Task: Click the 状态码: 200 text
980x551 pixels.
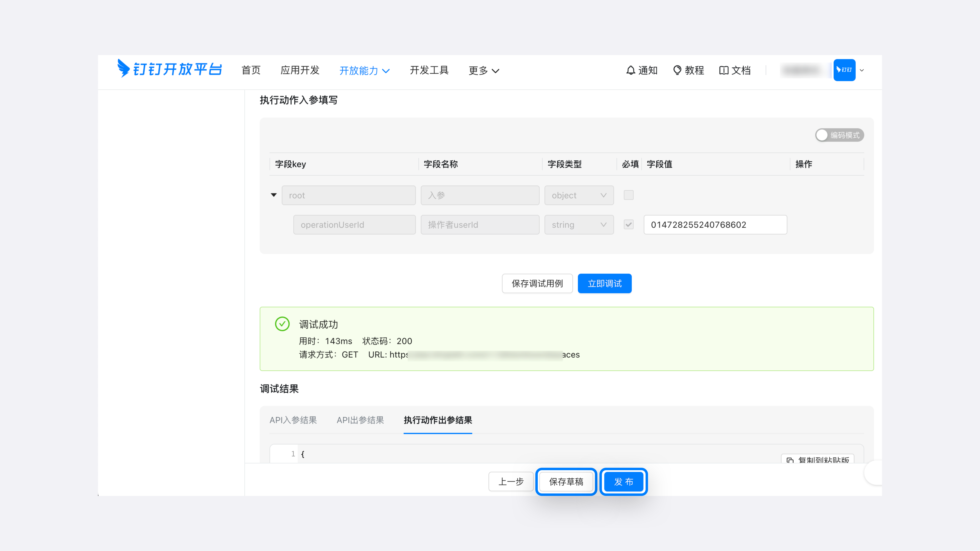Action: [x=387, y=341]
